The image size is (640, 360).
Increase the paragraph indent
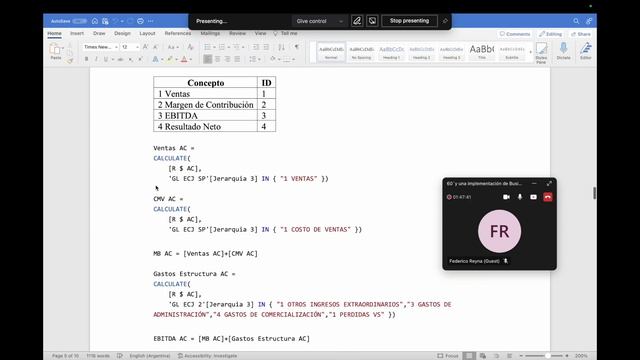(x=266, y=47)
